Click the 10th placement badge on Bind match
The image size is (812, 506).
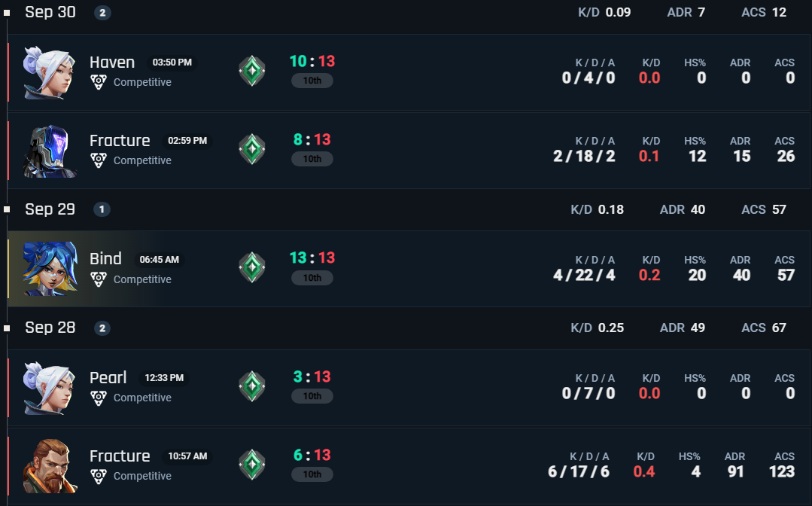[312, 278]
